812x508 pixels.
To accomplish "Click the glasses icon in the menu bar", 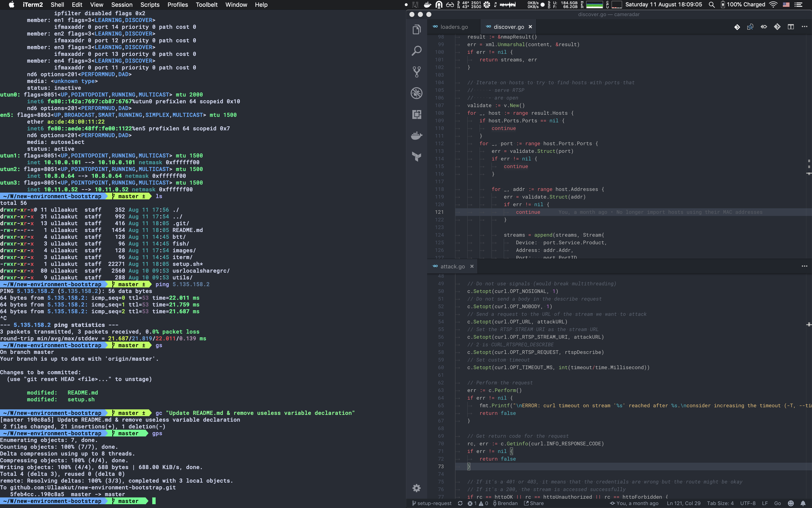I will (450, 5).
